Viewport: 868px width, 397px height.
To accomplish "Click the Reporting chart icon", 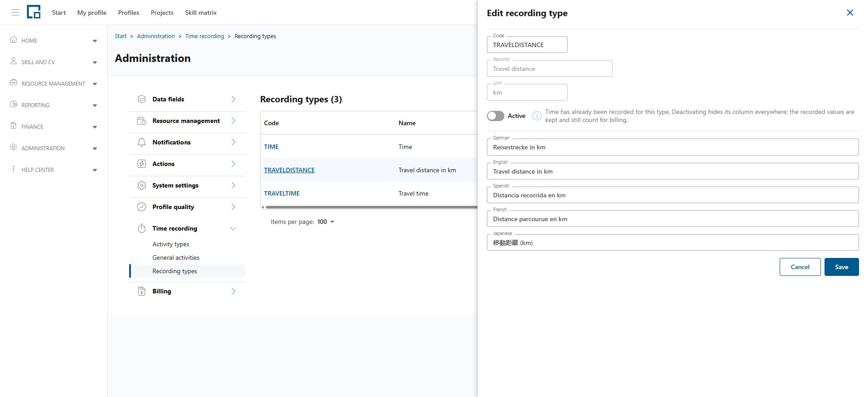I will 13,104.
